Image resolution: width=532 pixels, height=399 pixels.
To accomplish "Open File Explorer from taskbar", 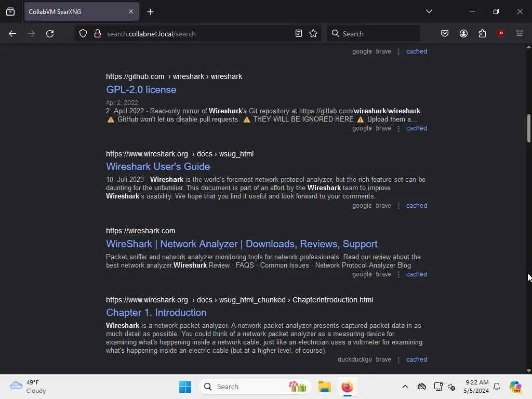I will tap(324, 387).
